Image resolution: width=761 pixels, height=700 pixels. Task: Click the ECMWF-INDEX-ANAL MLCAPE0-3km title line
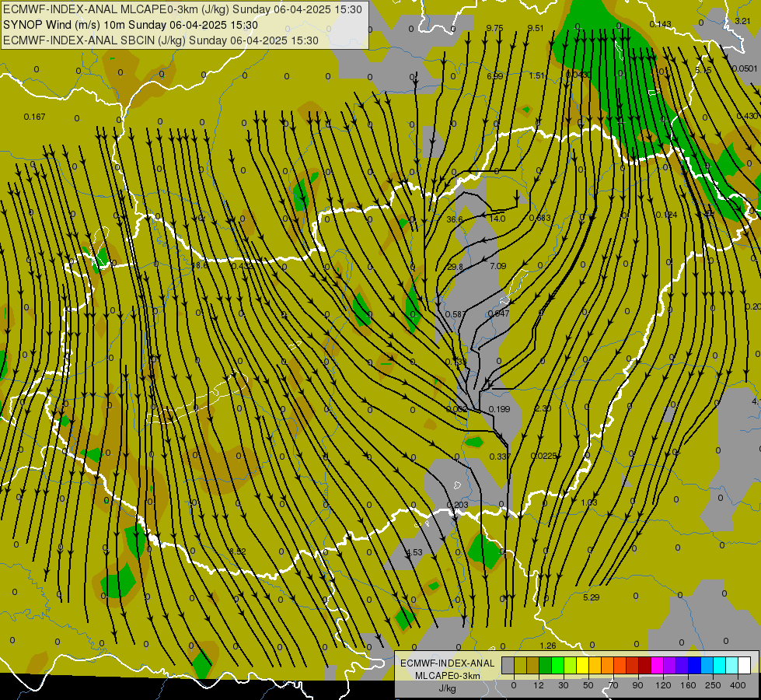click(x=183, y=9)
